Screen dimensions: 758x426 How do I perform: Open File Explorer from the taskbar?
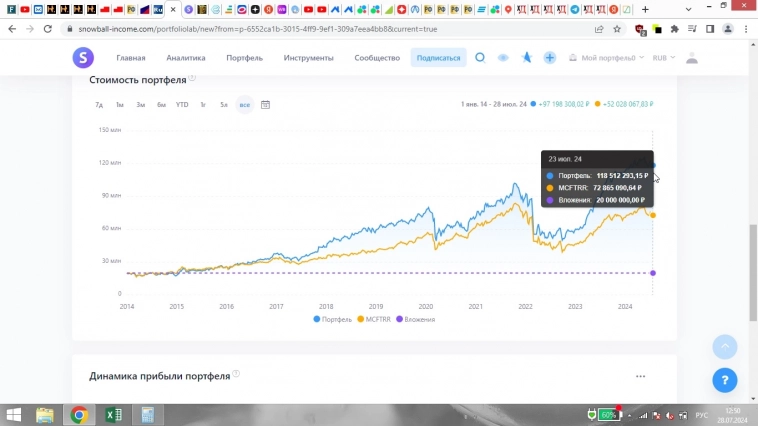click(x=45, y=415)
